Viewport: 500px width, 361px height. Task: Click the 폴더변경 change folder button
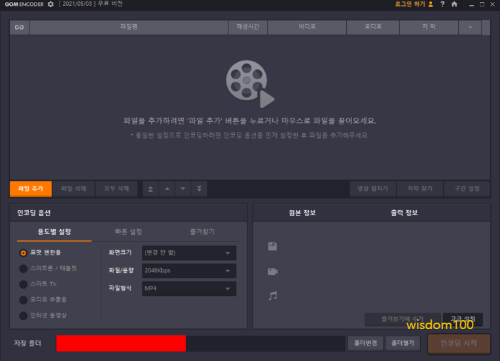coord(366,343)
